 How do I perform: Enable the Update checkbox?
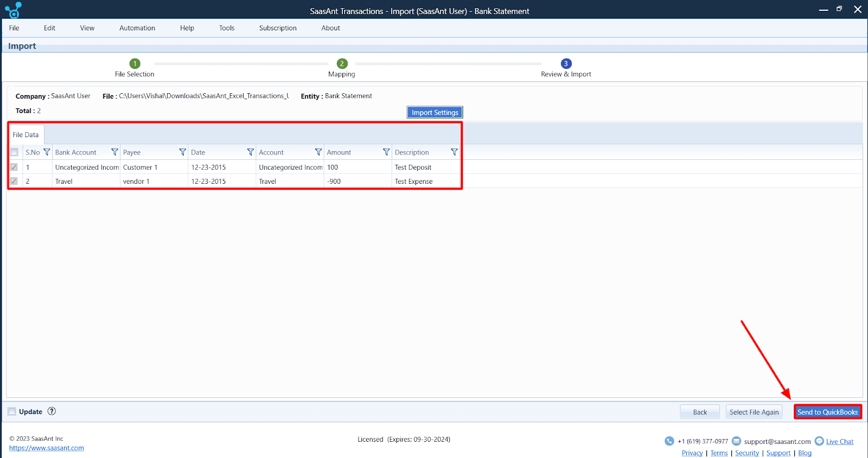12,411
